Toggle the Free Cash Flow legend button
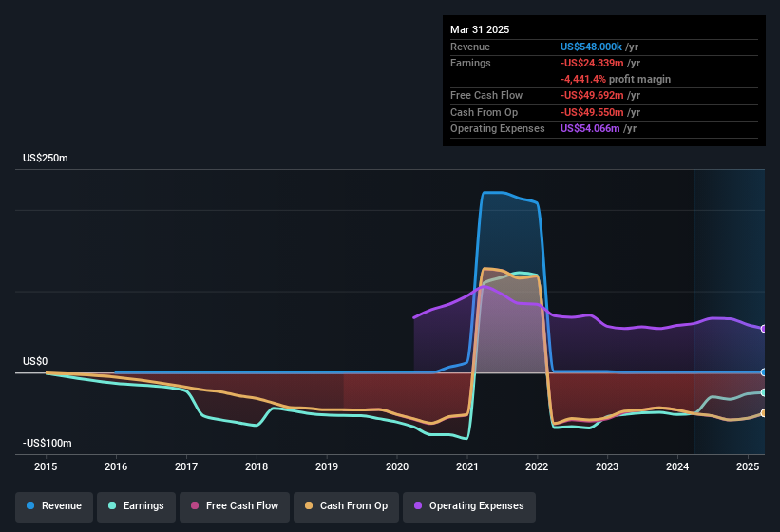Image resolution: width=780 pixels, height=532 pixels. [x=235, y=507]
